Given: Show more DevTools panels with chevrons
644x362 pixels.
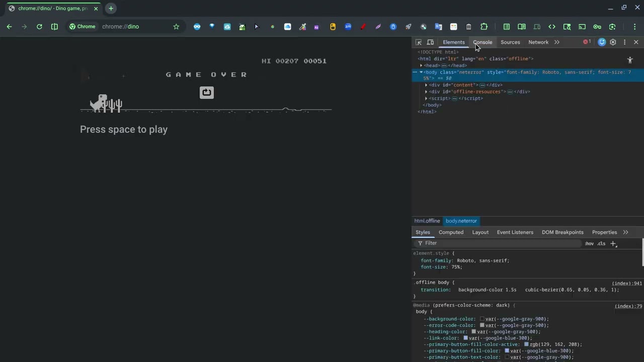Looking at the screenshot, I should coord(557,42).
